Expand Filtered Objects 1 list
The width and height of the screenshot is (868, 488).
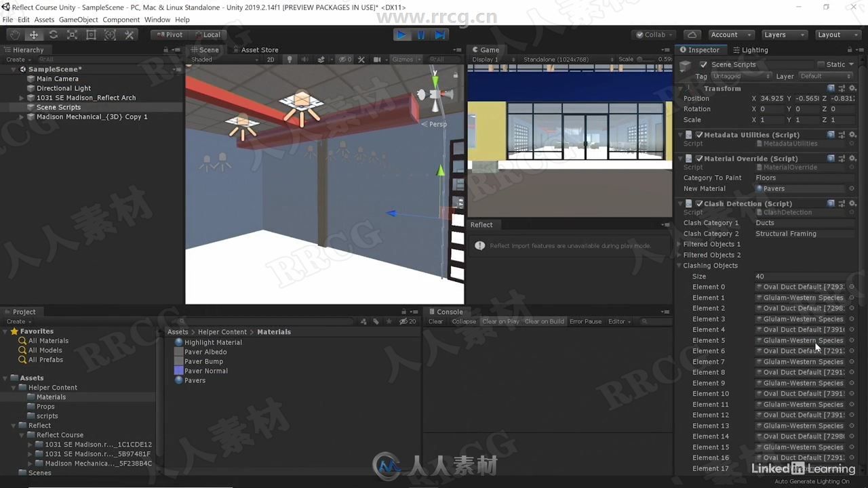(679, 244)
